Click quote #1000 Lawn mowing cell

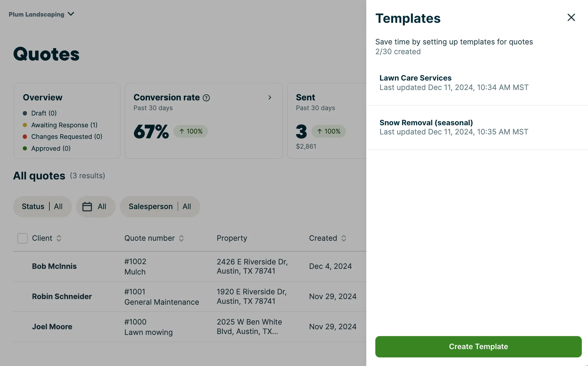pos(148,327)
